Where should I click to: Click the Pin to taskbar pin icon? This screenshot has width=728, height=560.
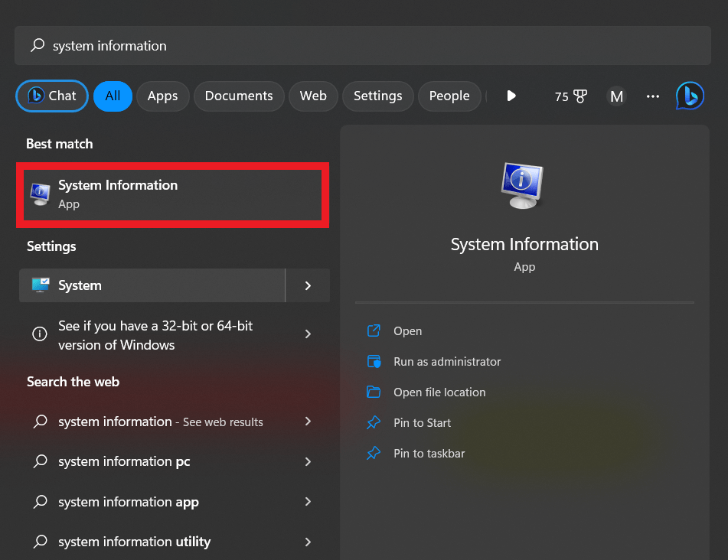[x=374, y=453]
